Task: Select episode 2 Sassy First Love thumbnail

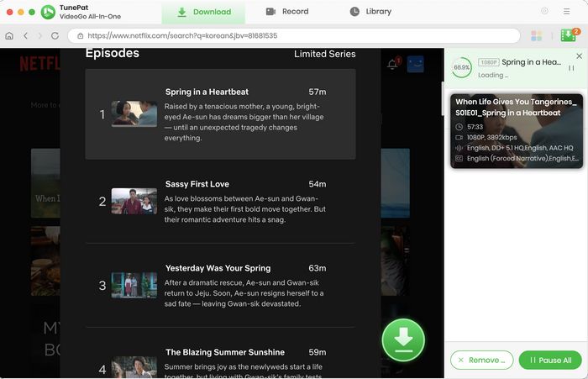Action: [x=134, y=201]
